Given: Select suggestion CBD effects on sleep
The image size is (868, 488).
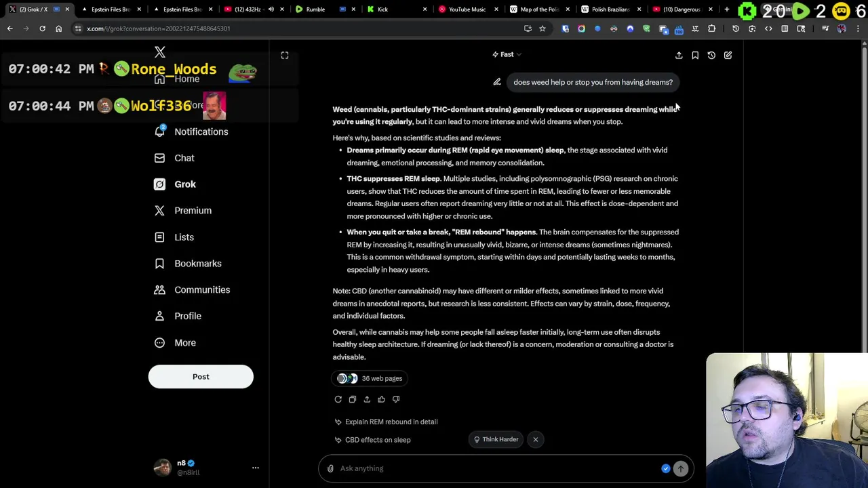Looking at the screenshot, I should pos(372,440).
